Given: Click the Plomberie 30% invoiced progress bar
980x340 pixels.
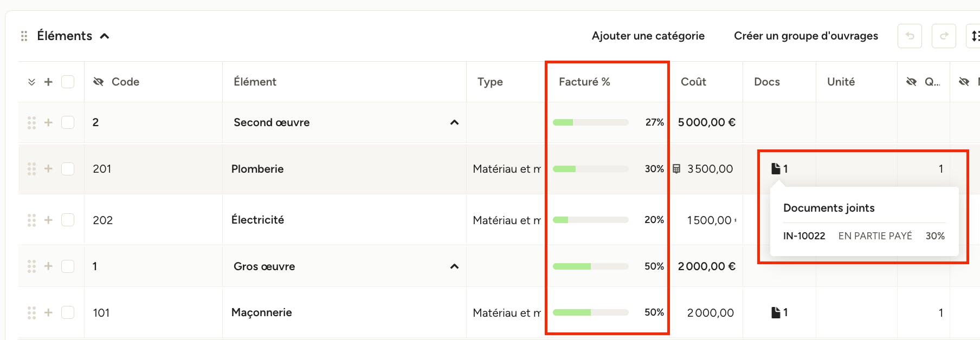Looking at the screenshot, I should point(590,169).
